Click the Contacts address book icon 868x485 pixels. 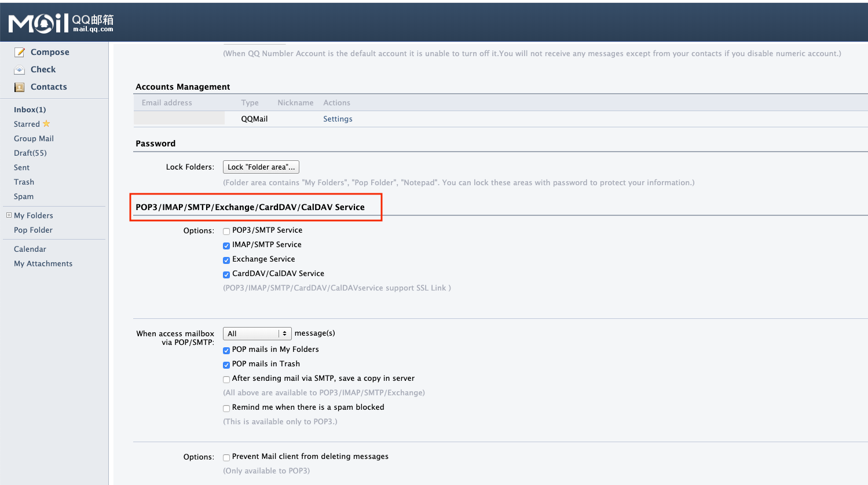[x=20, y=87]
